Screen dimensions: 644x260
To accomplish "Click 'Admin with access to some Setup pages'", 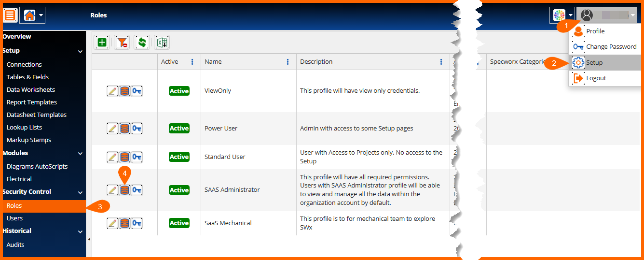I will (x=356, y=128).
